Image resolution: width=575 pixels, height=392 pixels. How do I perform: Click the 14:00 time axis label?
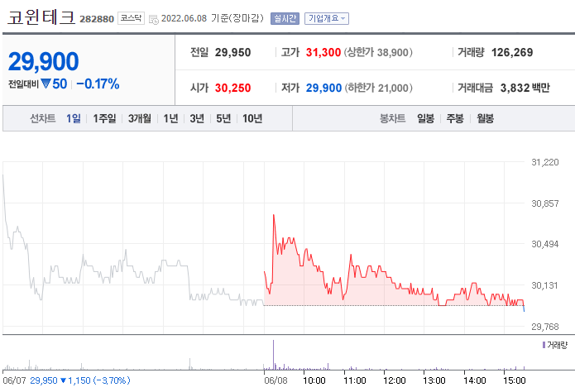pos(475,380)
